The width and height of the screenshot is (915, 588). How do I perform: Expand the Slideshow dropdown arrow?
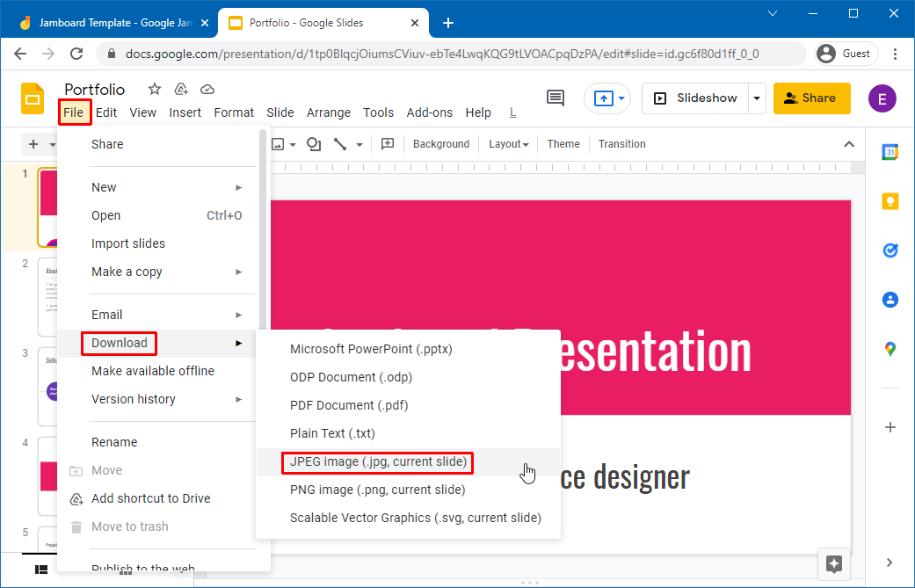[x=757, y=98]
